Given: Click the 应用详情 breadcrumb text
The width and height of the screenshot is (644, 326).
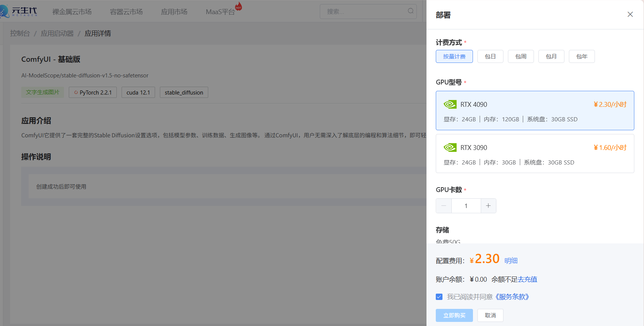Looking at the screenshot, I should (98, 33).
